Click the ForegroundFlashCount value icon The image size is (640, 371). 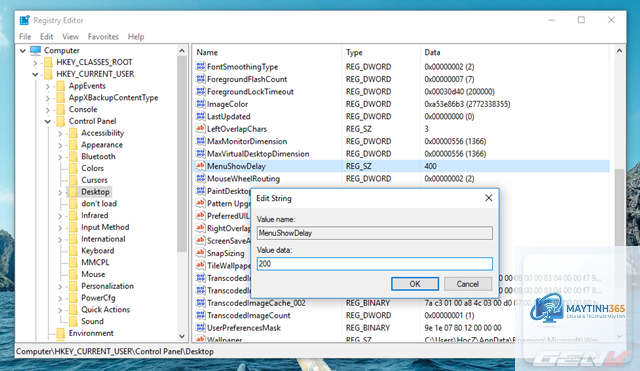(200, 79)
